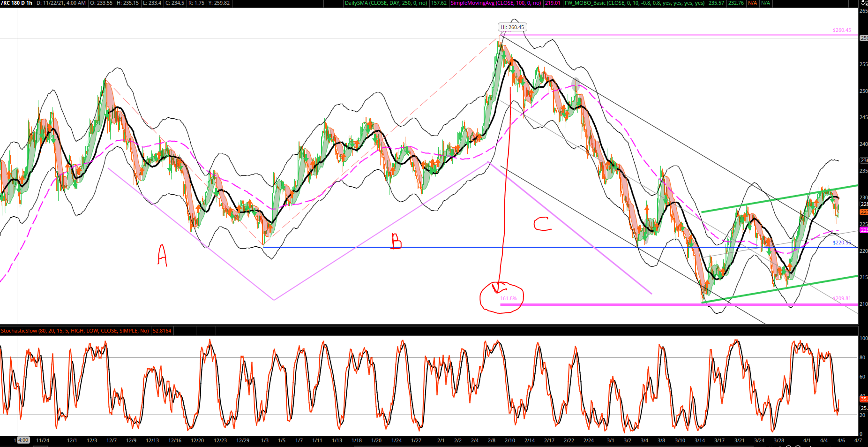Viewport: 868px width, 447px height.
Task: Click the 11/24 date on time axis
Action: pos(43,440)
